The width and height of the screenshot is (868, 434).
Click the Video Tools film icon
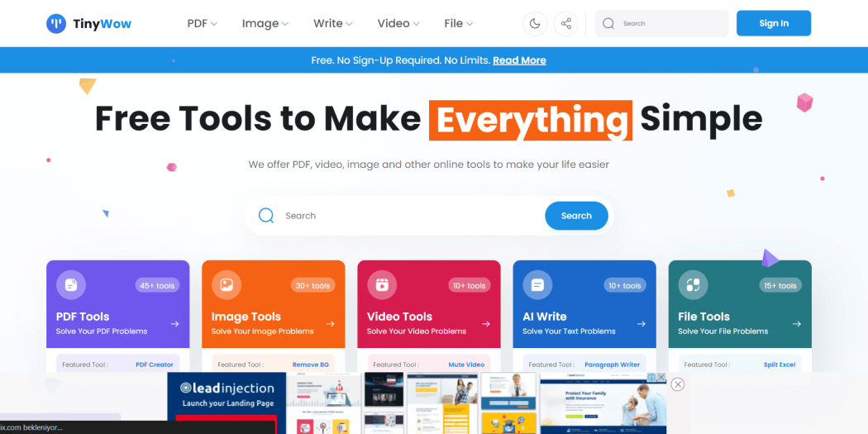[x=382, y=285]
